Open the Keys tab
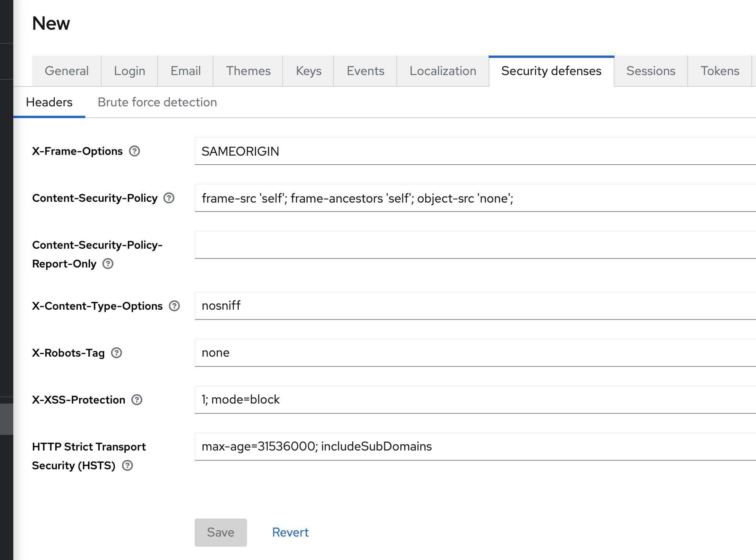The image size is (756, 560). pyautogui.click(x=308, y=71)
